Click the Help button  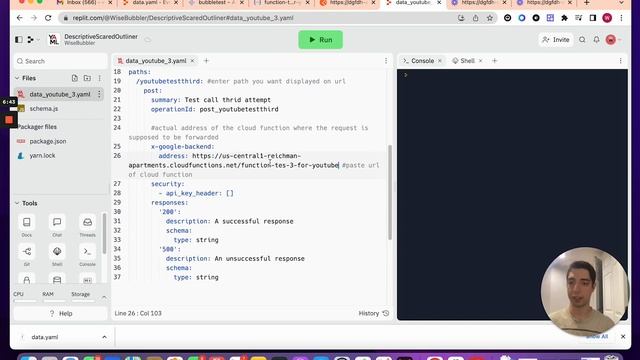(x=60, y=313)
